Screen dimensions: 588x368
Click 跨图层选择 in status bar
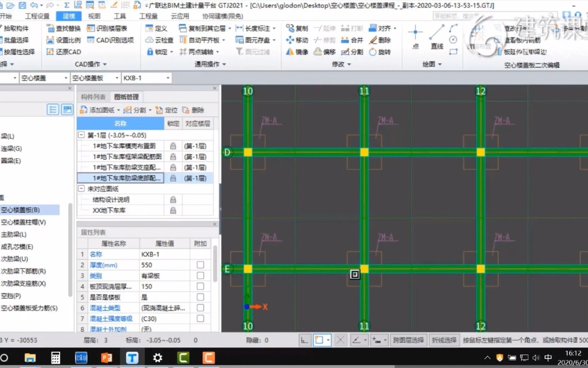pyautogui.click(x=408, y=340)
